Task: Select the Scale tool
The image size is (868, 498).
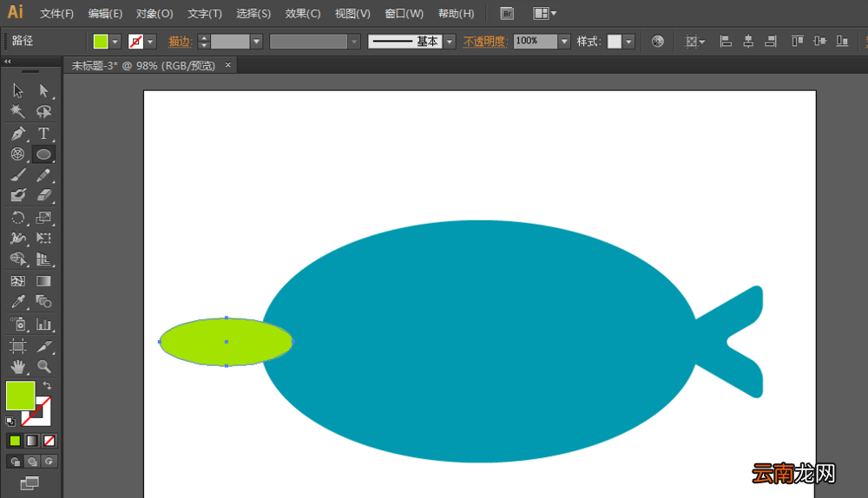Action: (x=43, y=218)
